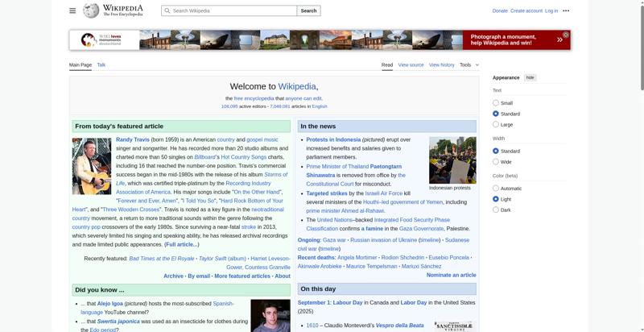Select the Read tab
This screenshot has width=644, height=332.
pos(387,65)
